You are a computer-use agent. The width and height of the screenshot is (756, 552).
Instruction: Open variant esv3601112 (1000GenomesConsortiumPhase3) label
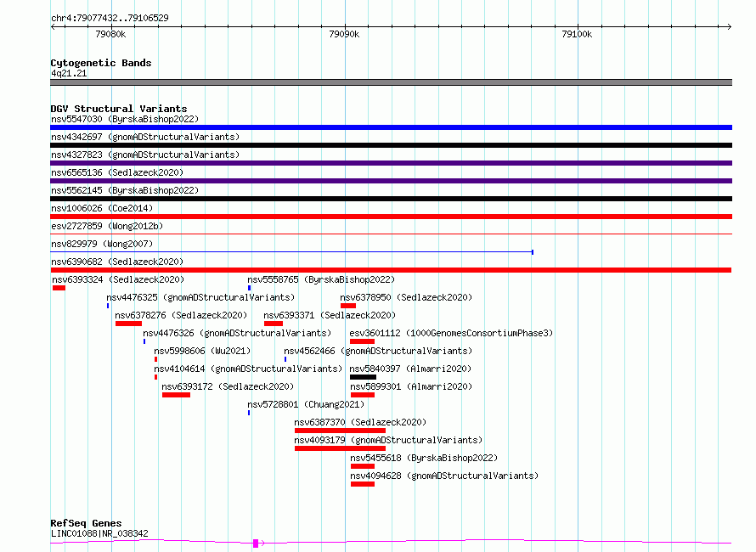(x=451, y=333)
